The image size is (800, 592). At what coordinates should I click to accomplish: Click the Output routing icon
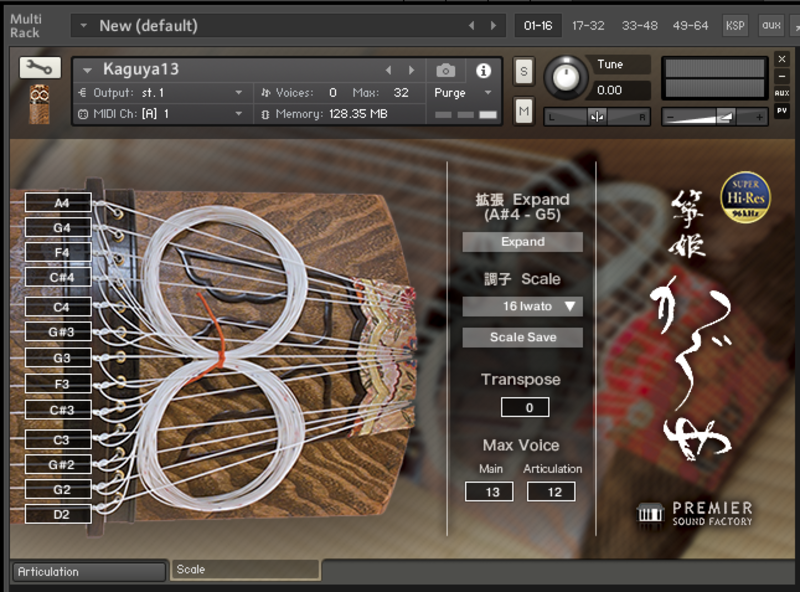coord(82,93)
